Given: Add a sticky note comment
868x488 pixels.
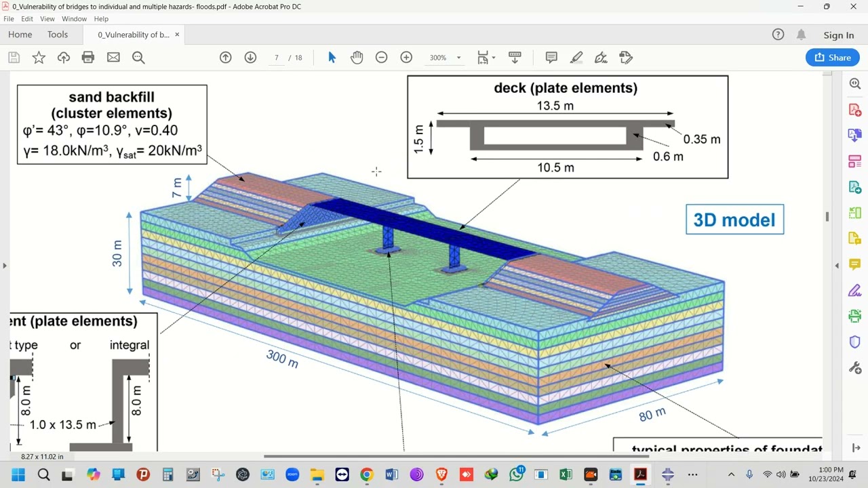Looking at the screenshot, I should [x=551, y=58].
